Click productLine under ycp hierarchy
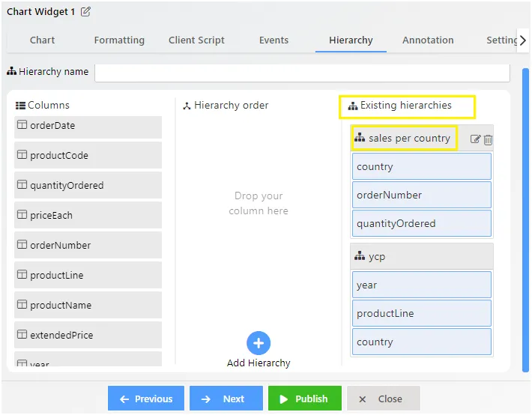Image resolution: width=532 pixels, height=415 pixels. coord(422,313)
